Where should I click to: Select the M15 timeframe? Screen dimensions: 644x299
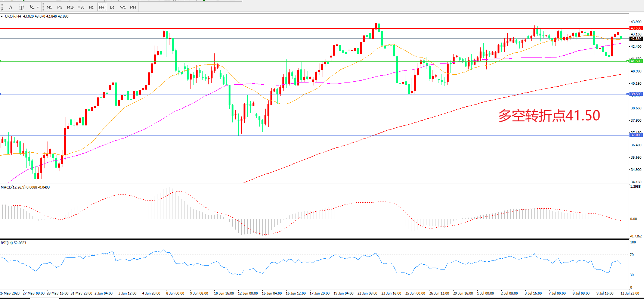pos(70,7)
